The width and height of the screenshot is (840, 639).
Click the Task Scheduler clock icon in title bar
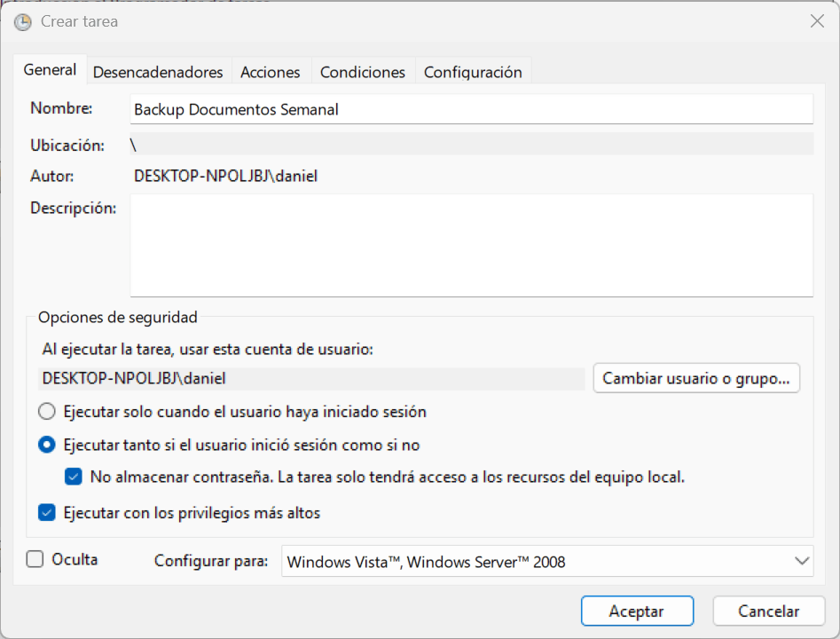[22, 21]
